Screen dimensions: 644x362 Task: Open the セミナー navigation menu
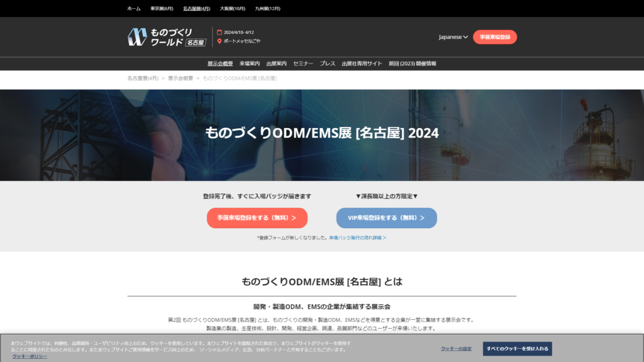click(x=303, y=63)
